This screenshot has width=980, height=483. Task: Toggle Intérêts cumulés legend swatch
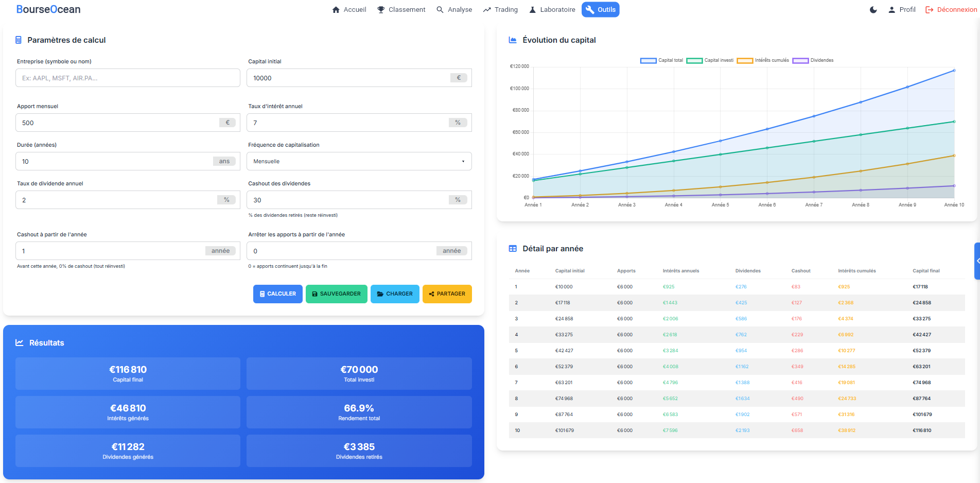coord(745,61)
